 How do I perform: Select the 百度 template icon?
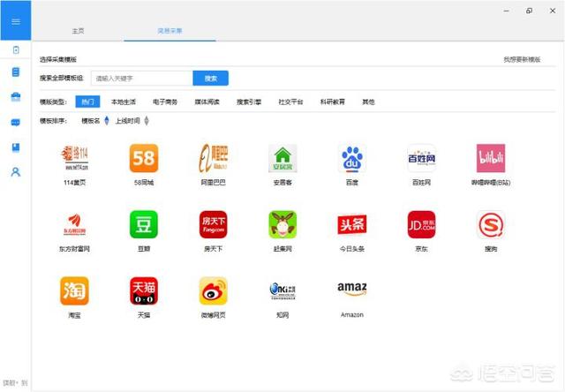(x=352, y=158)
